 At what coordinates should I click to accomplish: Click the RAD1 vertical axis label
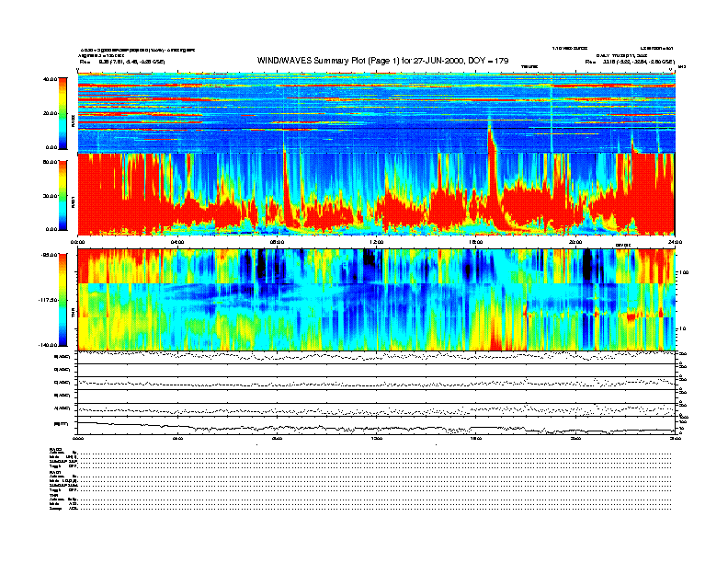point(73,201)
